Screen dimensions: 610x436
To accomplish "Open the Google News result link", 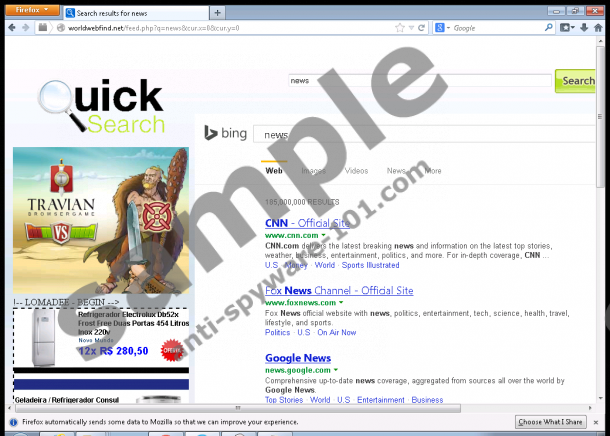I will pos(298,358).
